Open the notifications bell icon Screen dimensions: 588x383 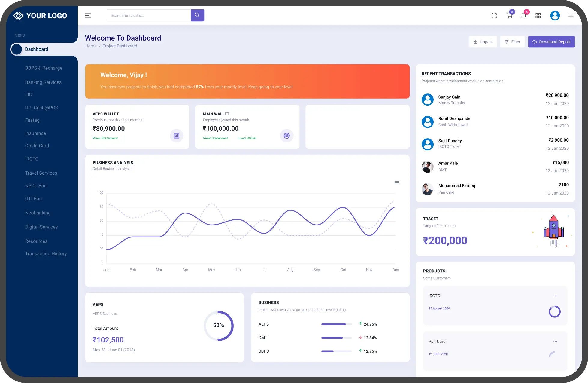click(523, 16)
